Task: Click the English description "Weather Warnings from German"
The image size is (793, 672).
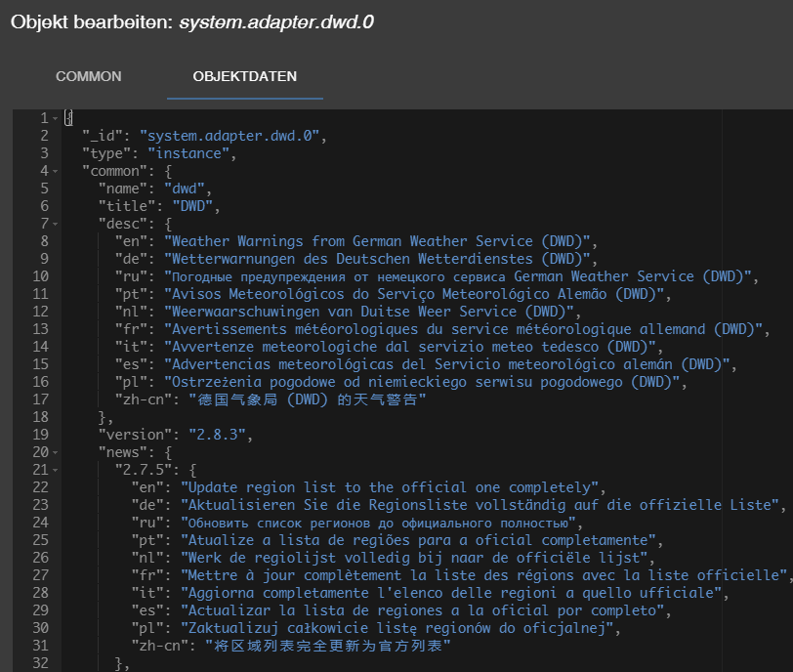Action: click(x=286, y=241)
